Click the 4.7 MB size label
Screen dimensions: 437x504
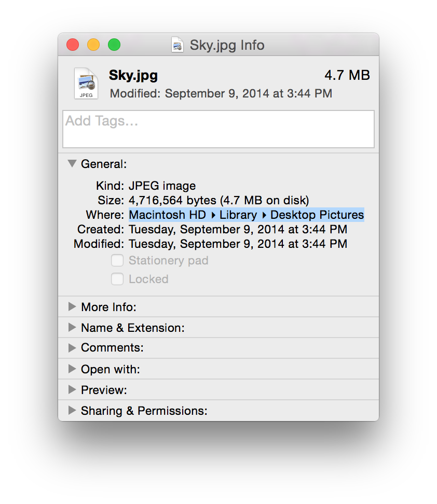347,75
